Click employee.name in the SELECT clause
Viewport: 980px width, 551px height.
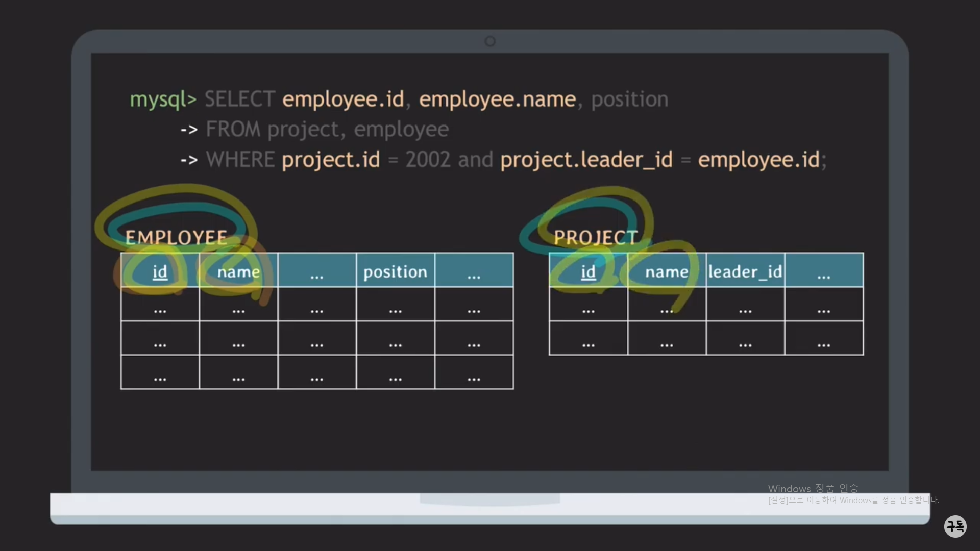point(497,99)
